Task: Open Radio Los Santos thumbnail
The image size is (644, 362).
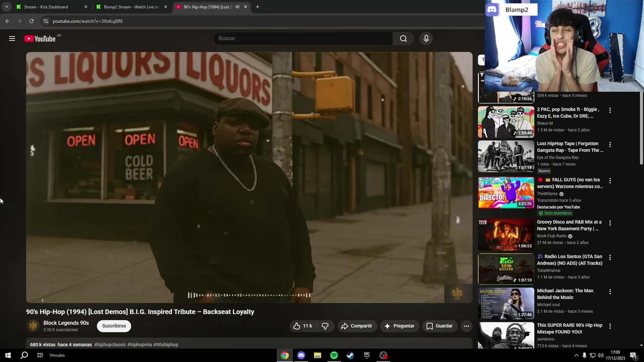Action: tap(506, 269)
